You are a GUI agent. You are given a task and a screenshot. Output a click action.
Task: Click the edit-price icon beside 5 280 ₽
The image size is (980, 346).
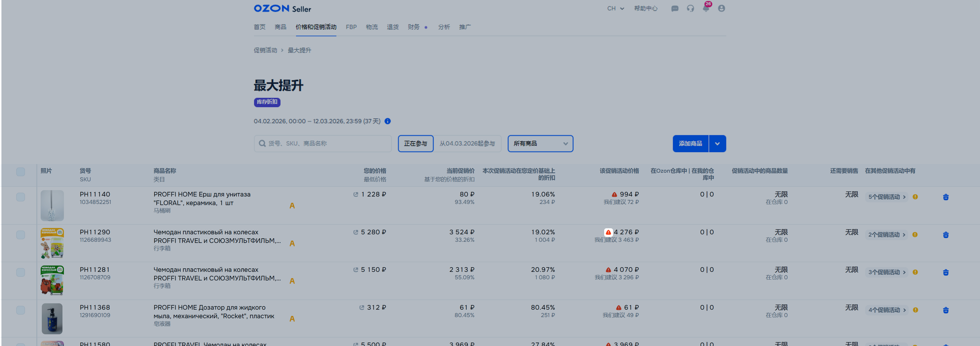point(356,232)
